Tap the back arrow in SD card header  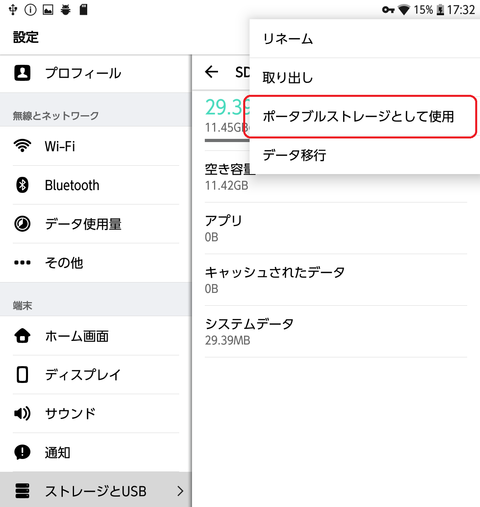click(x=211, y=72)
